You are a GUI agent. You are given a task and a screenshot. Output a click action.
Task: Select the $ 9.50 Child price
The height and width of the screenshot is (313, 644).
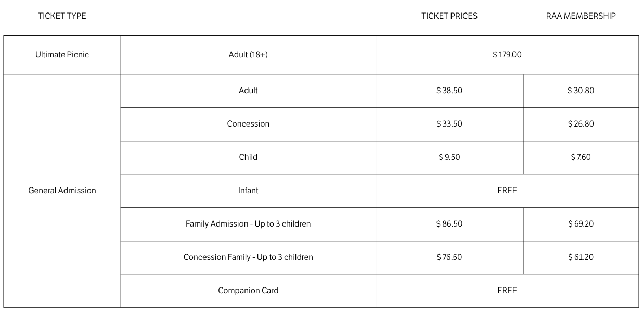[x=449, y=157]
